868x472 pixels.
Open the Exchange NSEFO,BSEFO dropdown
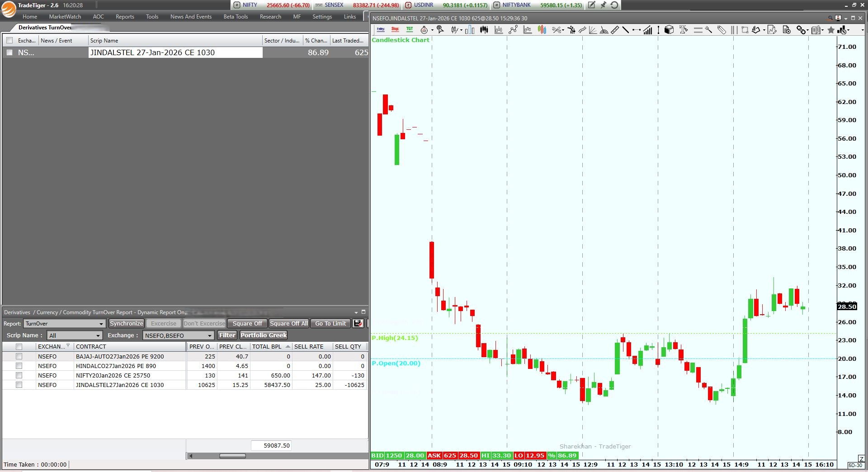tap(209, 335)
